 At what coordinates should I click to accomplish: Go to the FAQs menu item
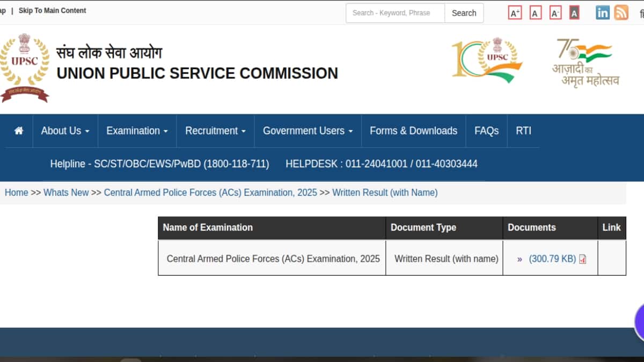486,131
